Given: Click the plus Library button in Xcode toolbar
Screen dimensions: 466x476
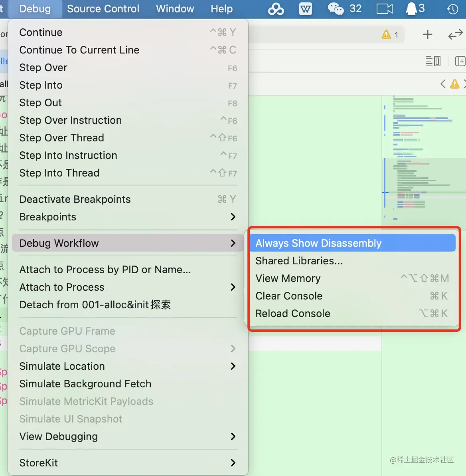Looking at the screenshot, I should click(427, 35).
